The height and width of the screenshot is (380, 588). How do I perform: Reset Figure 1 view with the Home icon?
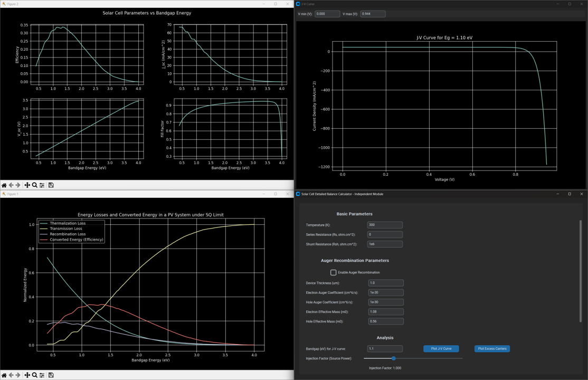pos(4,375)
